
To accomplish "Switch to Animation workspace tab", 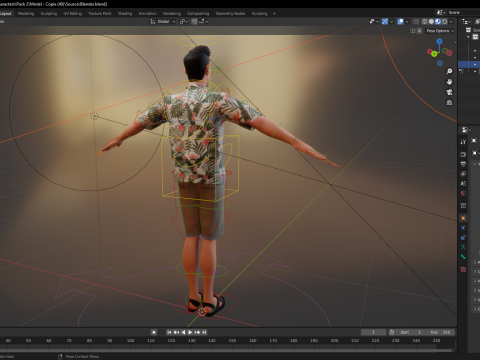I will (147, 13).
